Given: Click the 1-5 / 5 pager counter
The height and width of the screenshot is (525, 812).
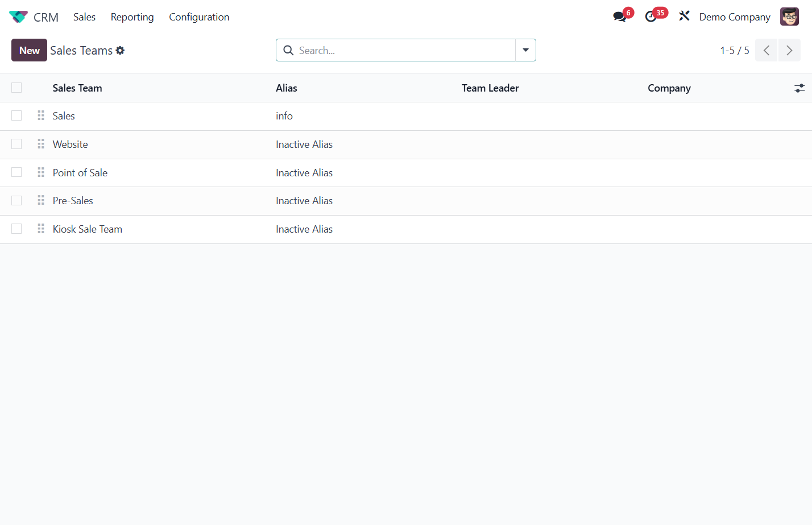Looking at the screenshot, I should [x=735, y=51].
